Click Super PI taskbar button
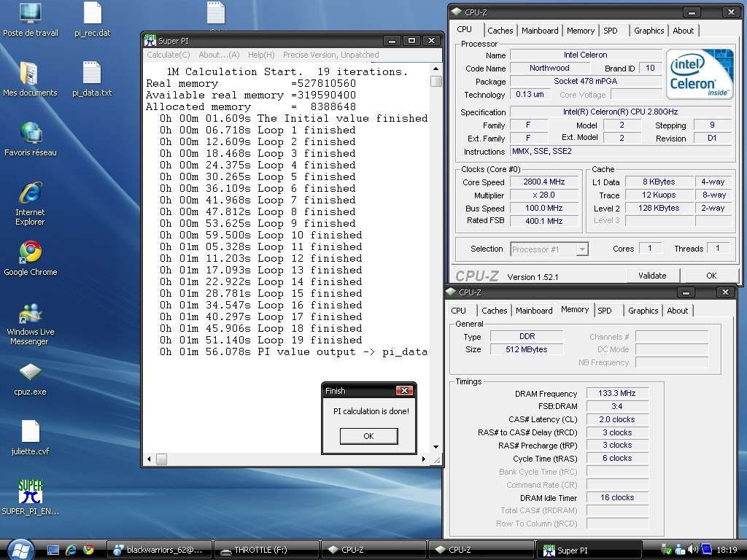The height and width of the screenshot is (560, 747). click(589, 550)
